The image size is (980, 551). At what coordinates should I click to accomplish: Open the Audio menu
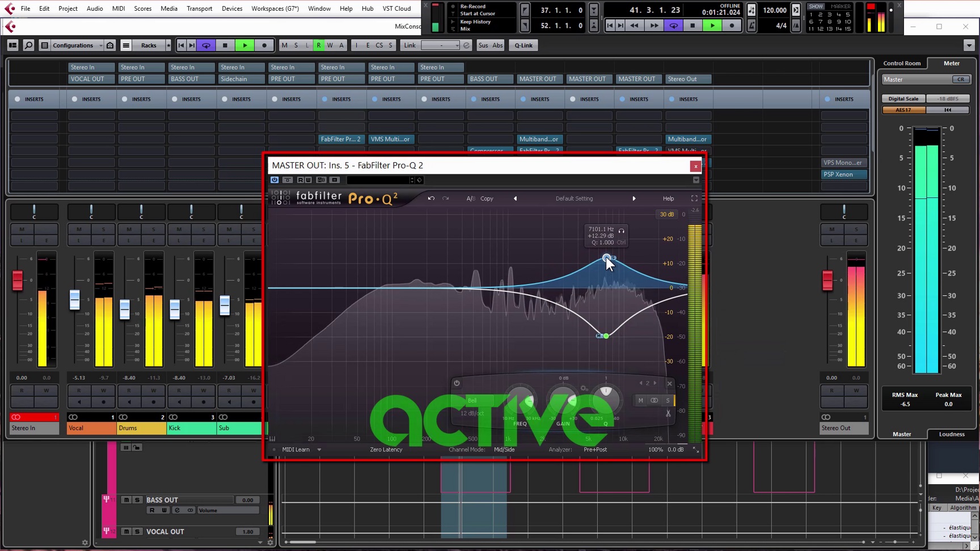pos(95,9)
